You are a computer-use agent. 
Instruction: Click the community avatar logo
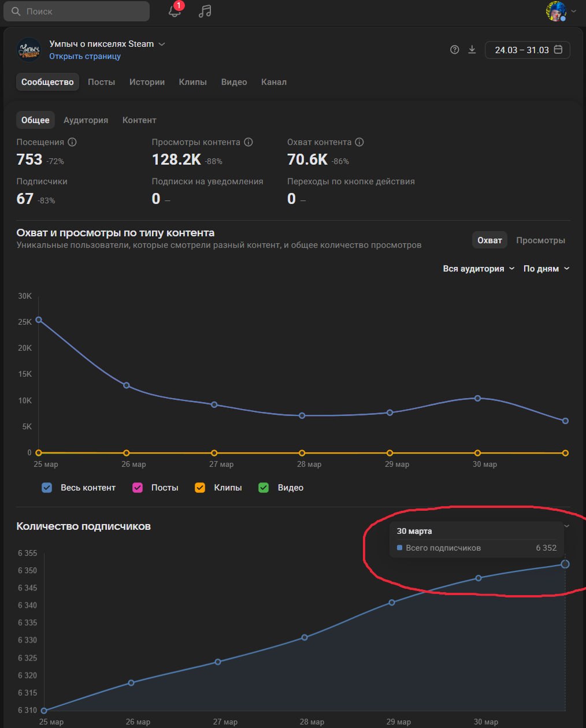tap(29, 50)
